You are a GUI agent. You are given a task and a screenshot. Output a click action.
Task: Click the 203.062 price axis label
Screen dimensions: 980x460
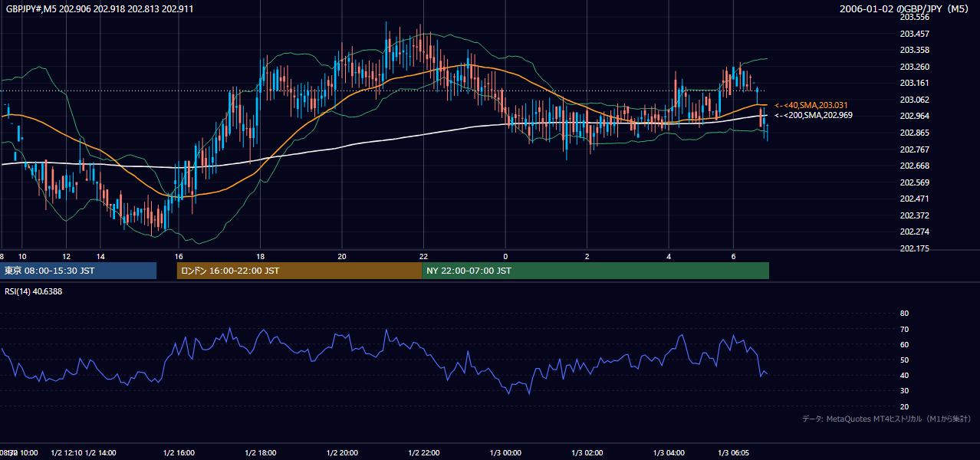point(914,100)
